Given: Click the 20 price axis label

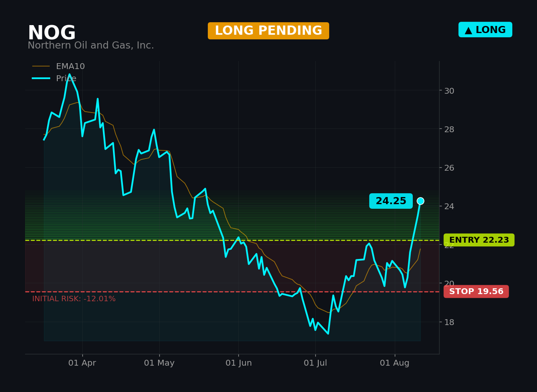Looking at the screenshot, I should tap(449, 284).
